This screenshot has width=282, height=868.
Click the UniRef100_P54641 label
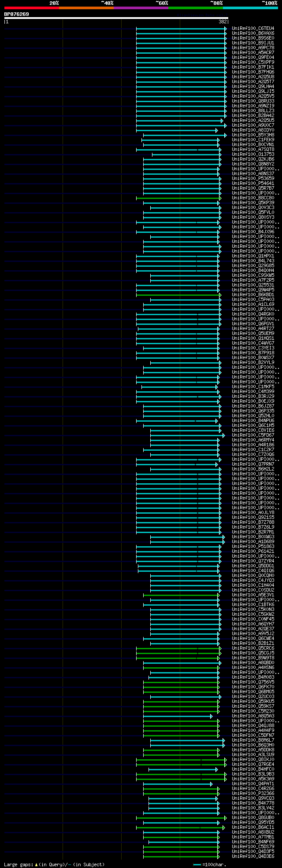click(x=253, y=184)
